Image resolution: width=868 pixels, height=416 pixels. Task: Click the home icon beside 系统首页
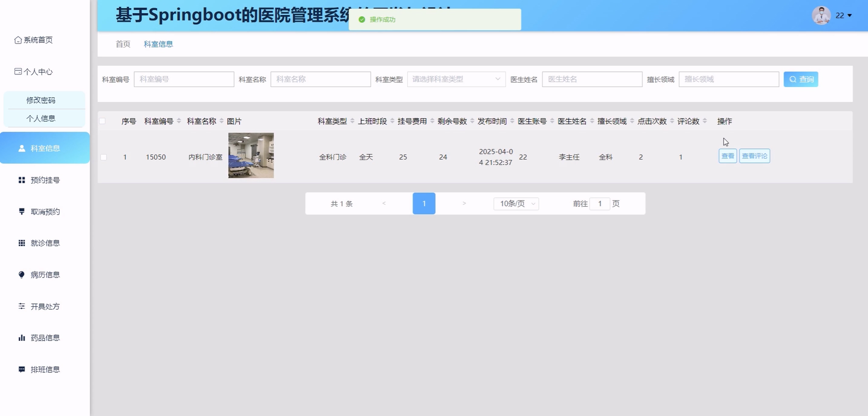[18, 40]
